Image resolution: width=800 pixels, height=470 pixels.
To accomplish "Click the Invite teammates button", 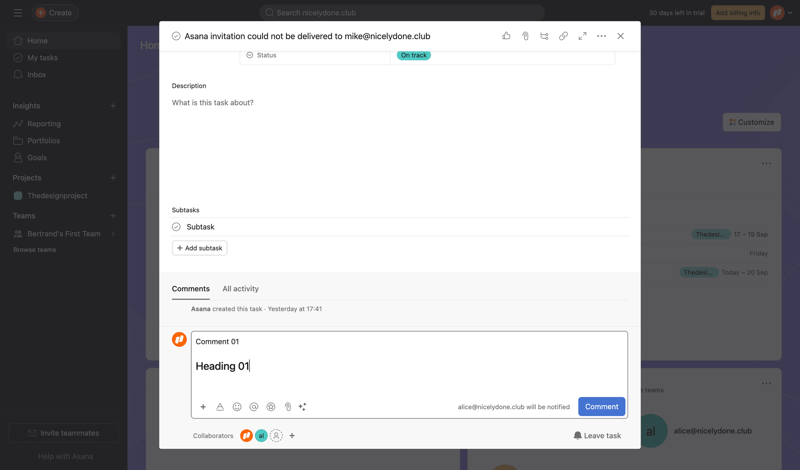I will (x=63, y=433).
